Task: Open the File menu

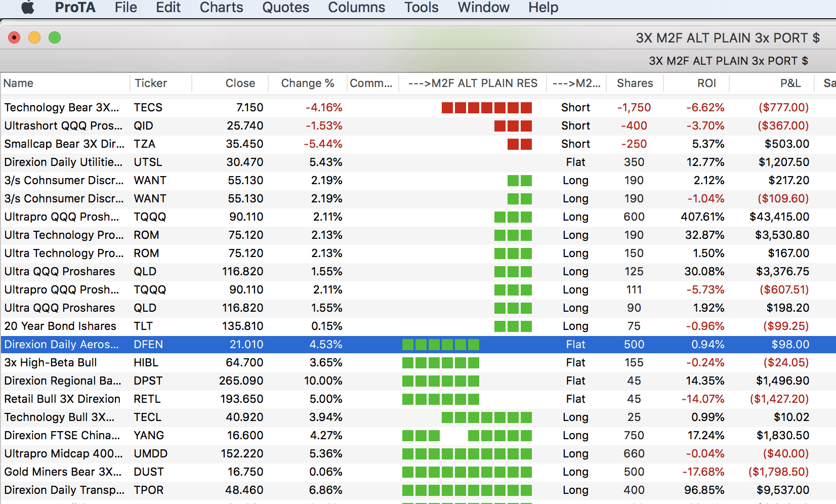Action: [x=126, y=8]
